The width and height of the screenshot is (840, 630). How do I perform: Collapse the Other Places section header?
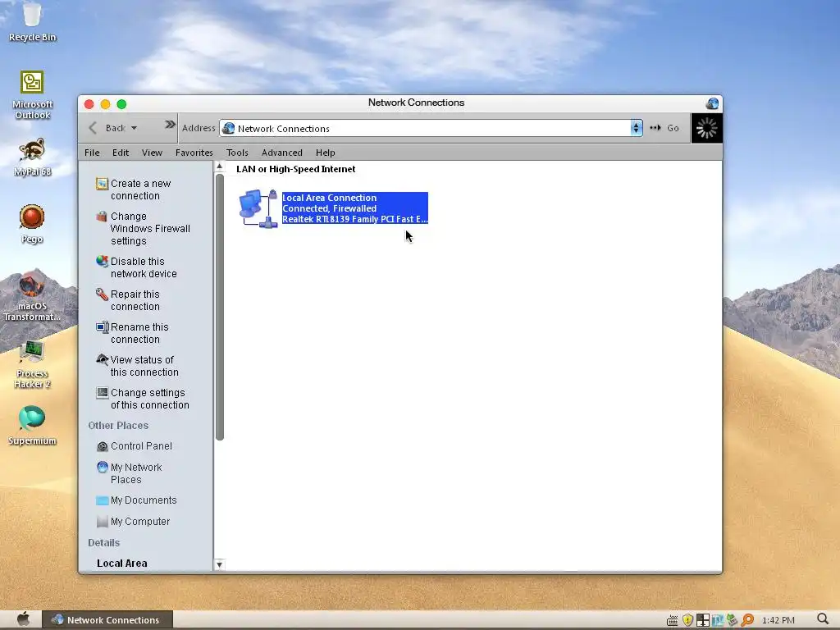[118, 426]
